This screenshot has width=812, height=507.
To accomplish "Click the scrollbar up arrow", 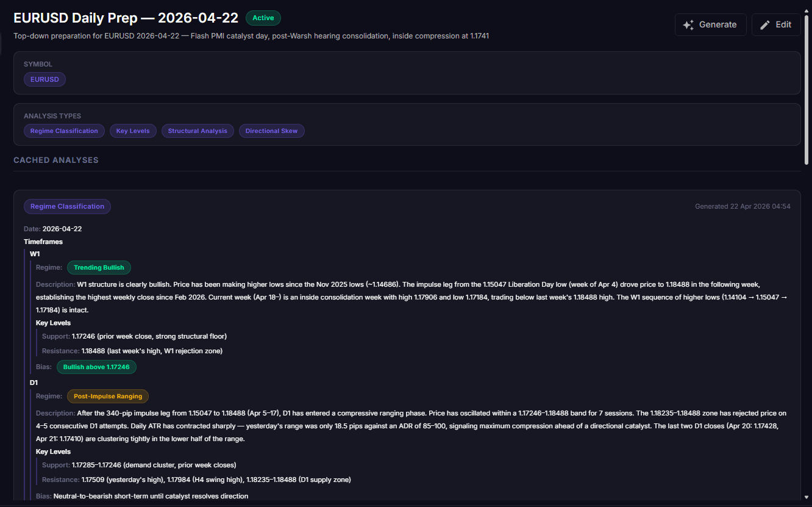I will point(807,4).
